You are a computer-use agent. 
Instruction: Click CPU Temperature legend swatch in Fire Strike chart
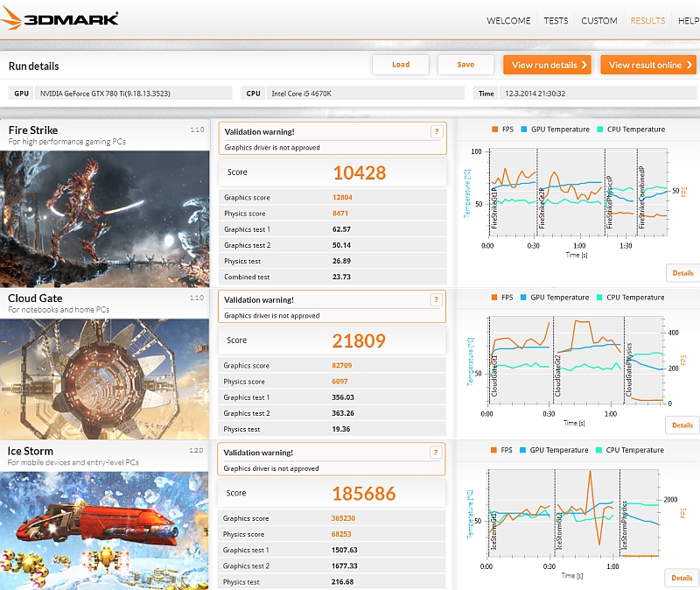600,129
